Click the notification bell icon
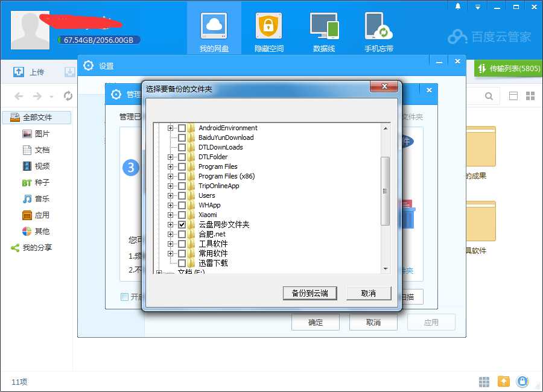This screenshot has height=392, width=543. (458, 6)
